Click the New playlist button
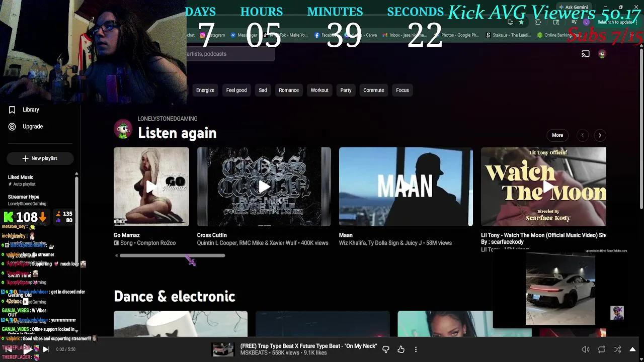The height and width of the screenshot is (362, 644). (x=40, y=158)
